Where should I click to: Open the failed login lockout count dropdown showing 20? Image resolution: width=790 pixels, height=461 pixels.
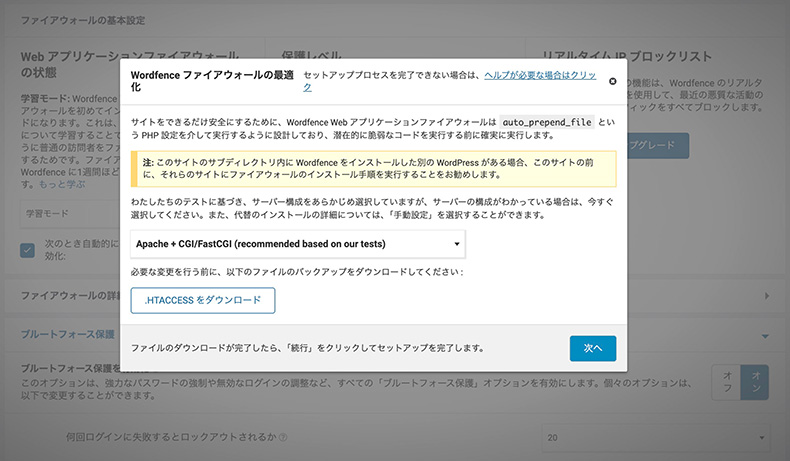coord(656,437)
